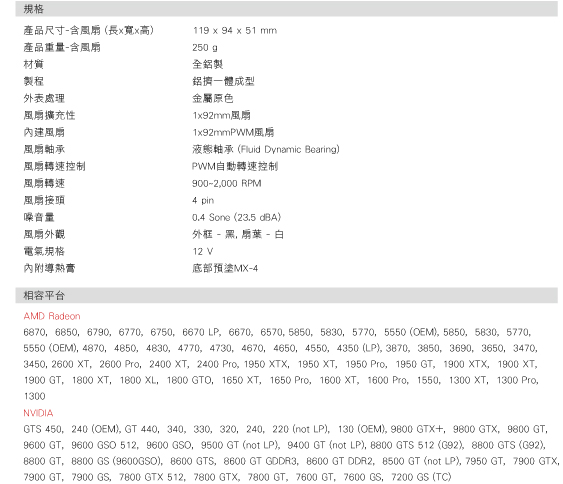Click the 12 V electrical spec value

pos(203,251)
